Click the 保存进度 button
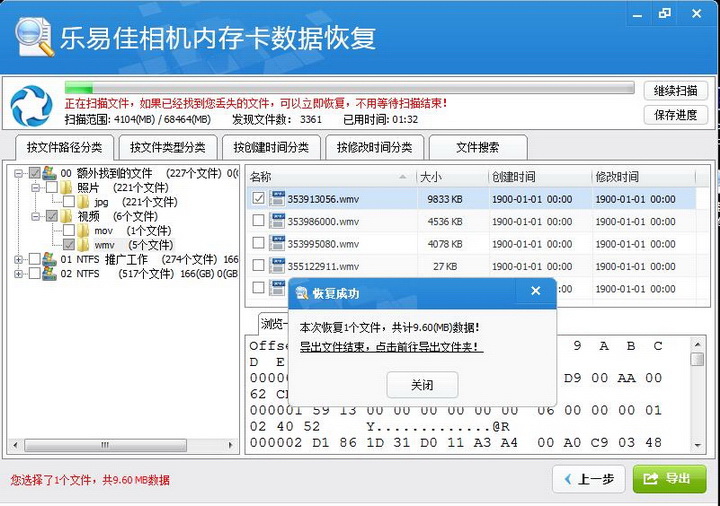 675,115
